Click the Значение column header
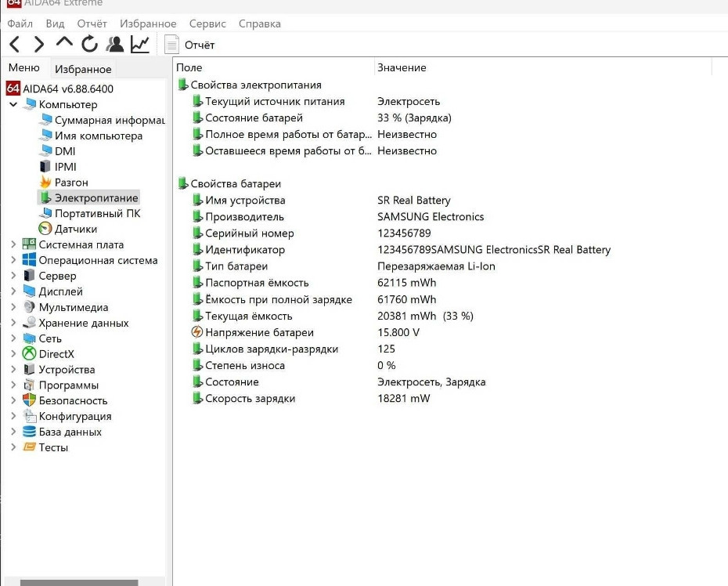The width and height of the screenshot is (728, 586). 402,67
